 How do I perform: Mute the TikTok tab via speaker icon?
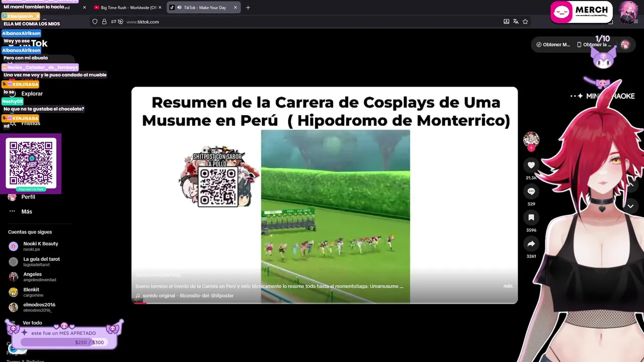pos(179,8)
